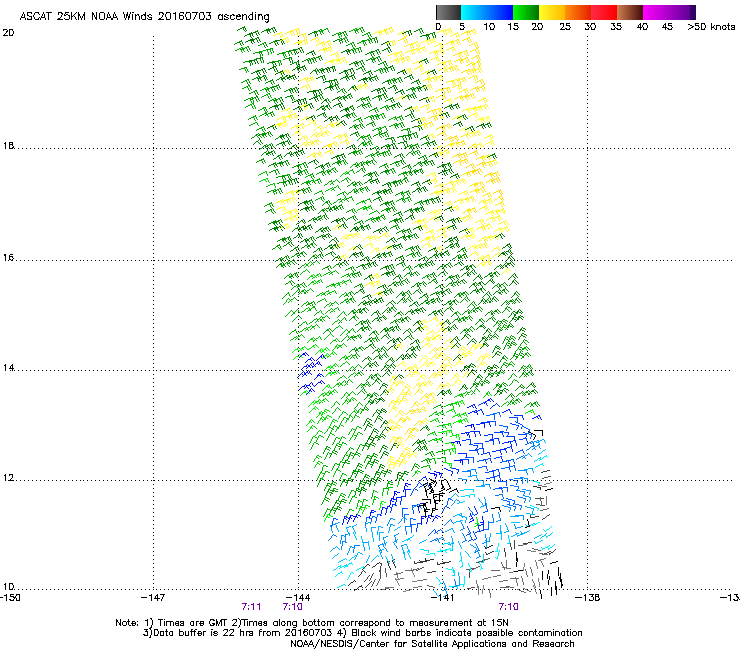This screenshot has height=650, width=740.
Task: Pick the yellow 20-25 knots color segment
Action: (x=552, y=12)
